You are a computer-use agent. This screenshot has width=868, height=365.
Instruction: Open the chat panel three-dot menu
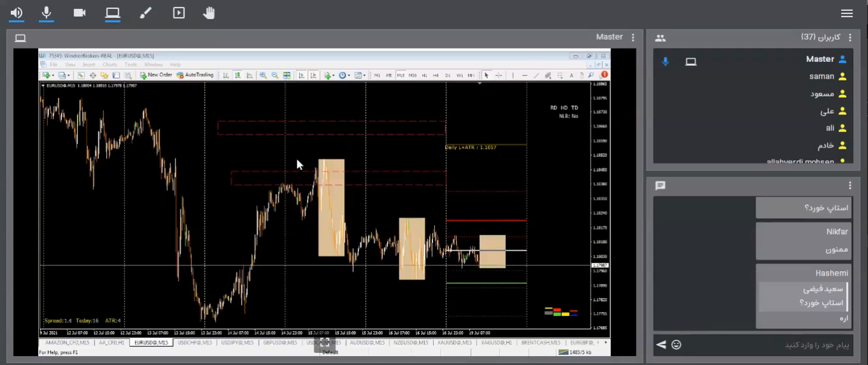tap(850, 186)
